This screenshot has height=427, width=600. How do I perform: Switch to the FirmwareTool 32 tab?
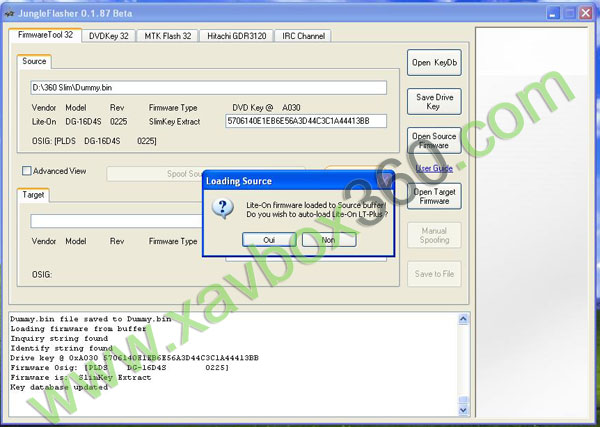pos(45,35)
